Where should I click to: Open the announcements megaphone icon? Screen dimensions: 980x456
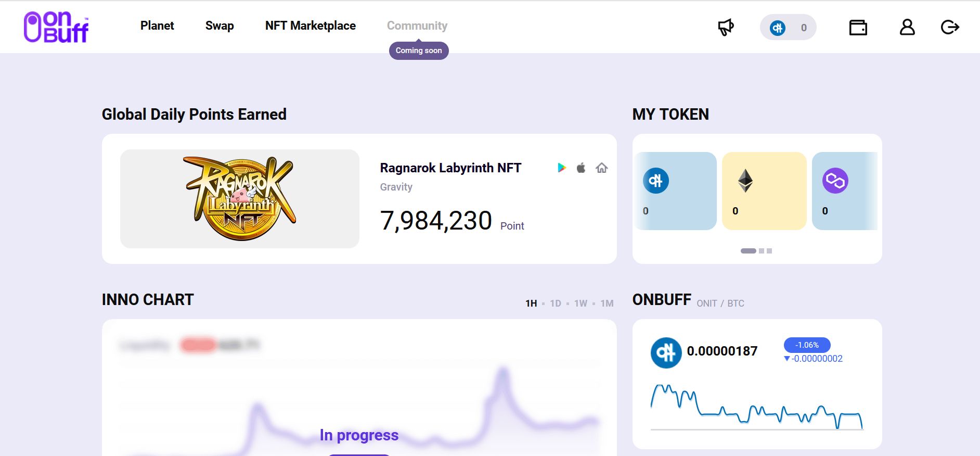coord(726,27)
